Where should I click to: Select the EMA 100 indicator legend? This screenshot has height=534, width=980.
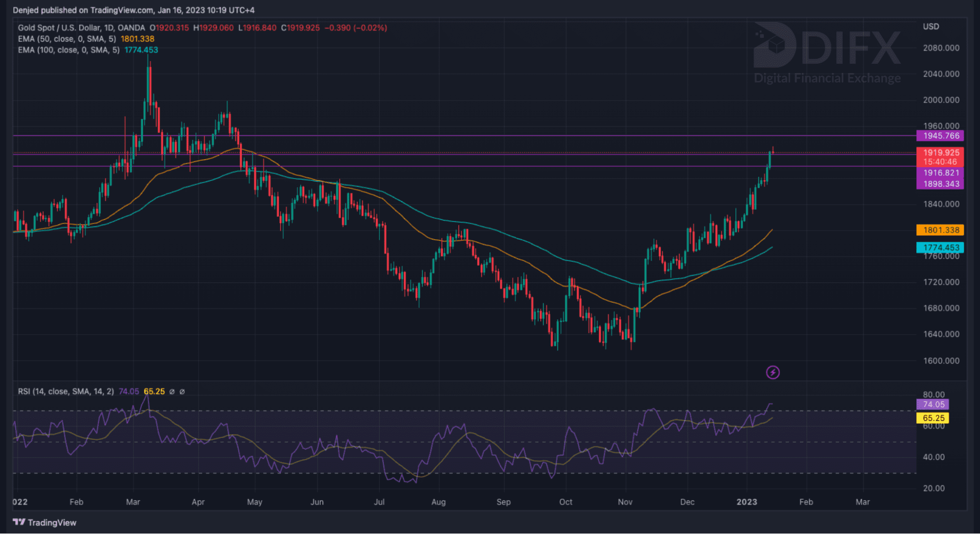coord(69,50)
